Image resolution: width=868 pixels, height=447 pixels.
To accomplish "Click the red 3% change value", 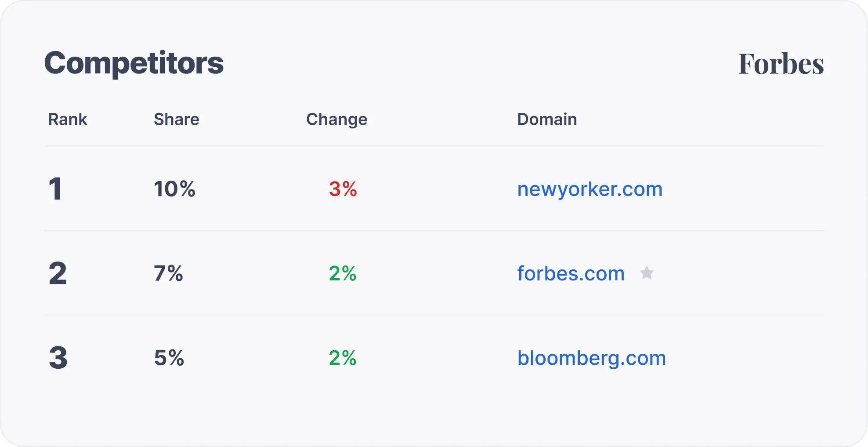I will [x=343, y=189].
